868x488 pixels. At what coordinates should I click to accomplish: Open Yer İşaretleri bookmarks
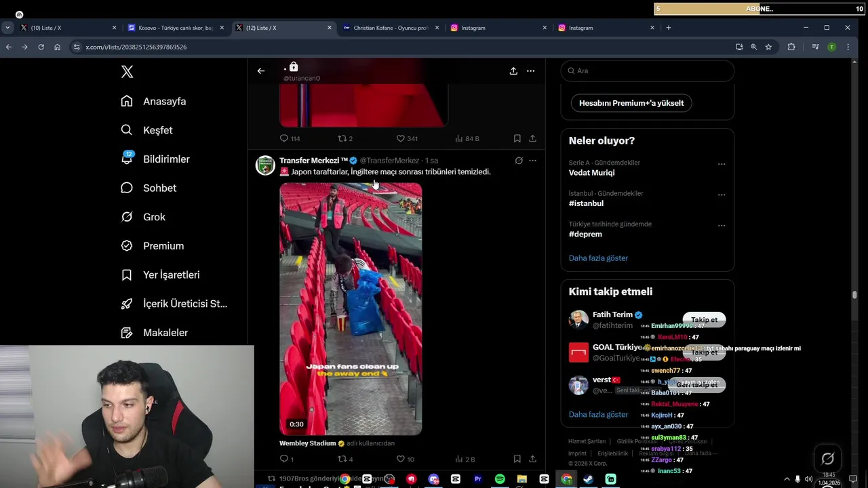(160, 274)
